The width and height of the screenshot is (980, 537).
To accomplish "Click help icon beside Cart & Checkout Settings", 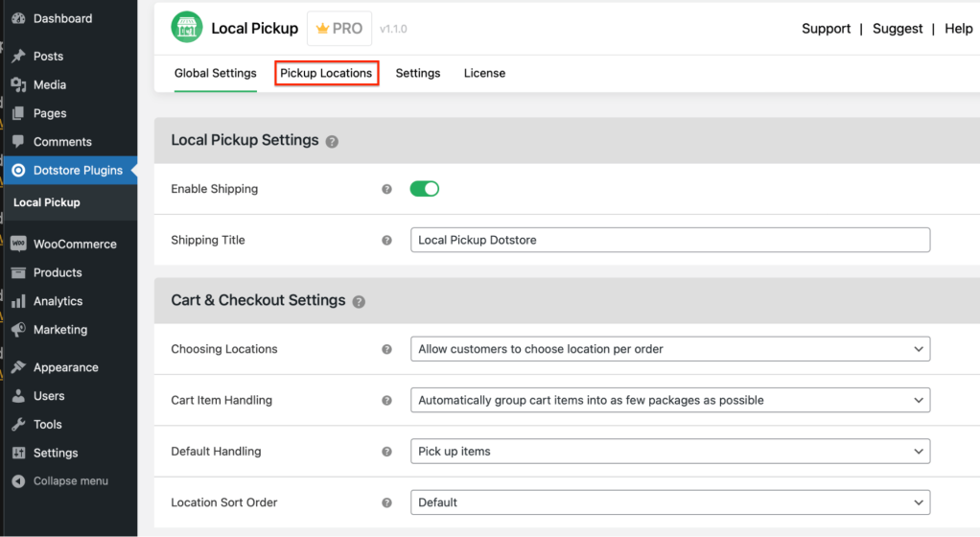I will coord(359,302).
